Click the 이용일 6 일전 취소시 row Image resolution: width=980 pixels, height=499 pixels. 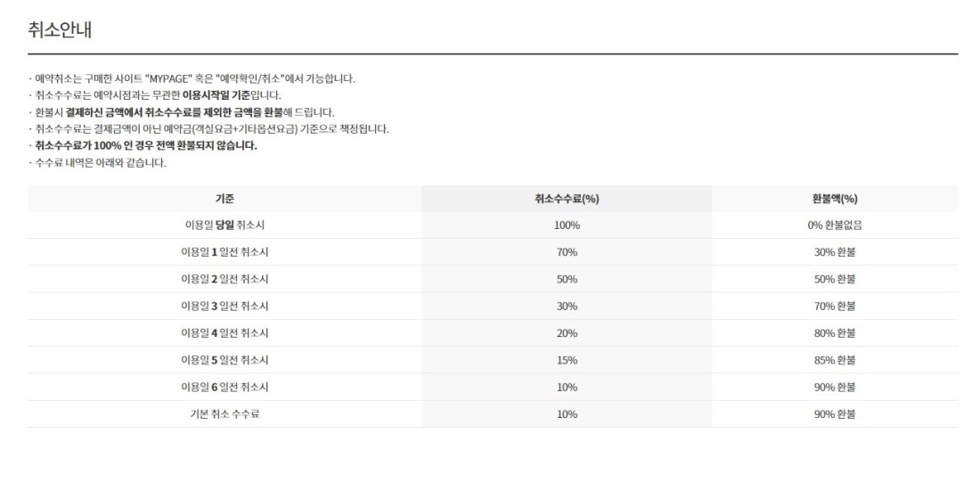(493, 387)
